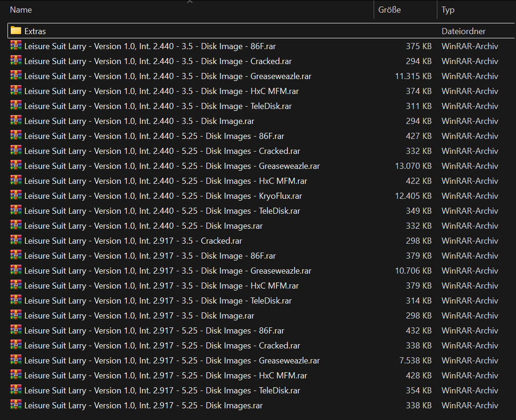
Task: Click WinRAR icon of Int. 2.917 3.5 HxC MFM.rar
Action: tap(16, 285)
